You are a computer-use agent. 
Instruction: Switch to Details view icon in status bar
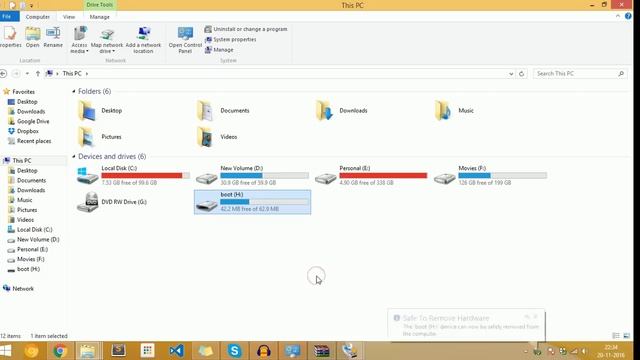616,336
